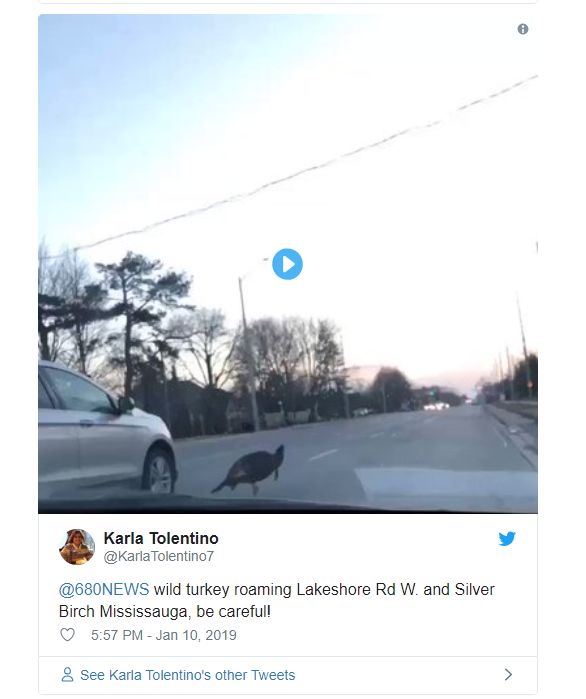Viewport: 586px width, 699px height.
Task: Open Karla Tolentino's profile picture
Action: click(77, 547)
